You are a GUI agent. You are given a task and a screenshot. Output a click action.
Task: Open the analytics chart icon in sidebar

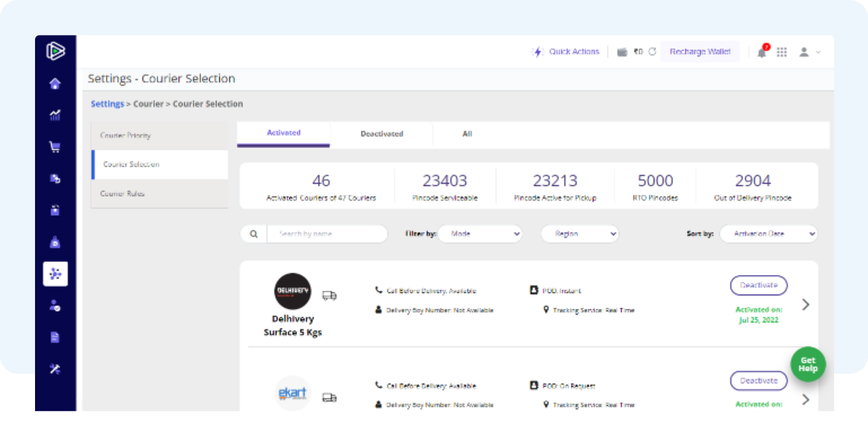click(55, 116)
